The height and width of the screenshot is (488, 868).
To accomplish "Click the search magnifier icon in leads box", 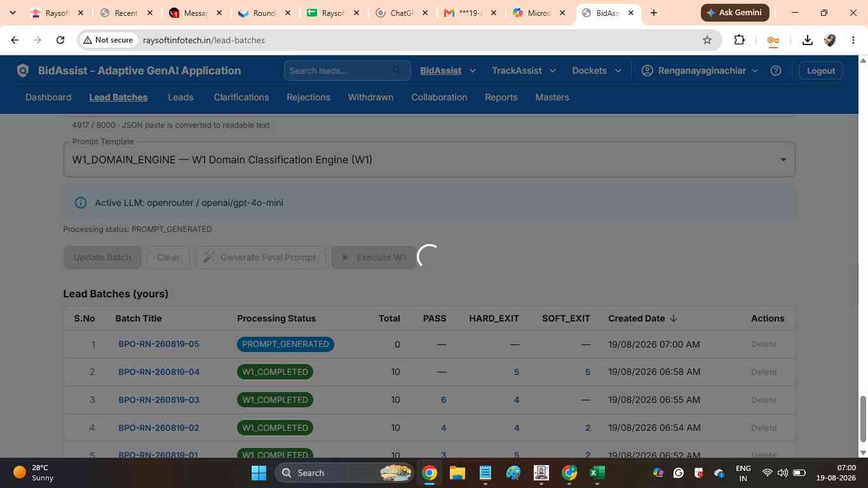I will pyautogui.click(x=397, y=71).
